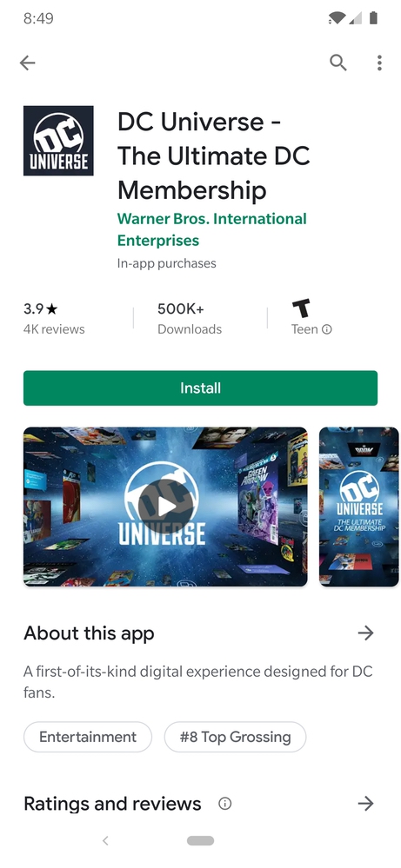Tap the Teen content rating T icon
Viewport: 401px width, 868px height.
[x=301, y=308]
